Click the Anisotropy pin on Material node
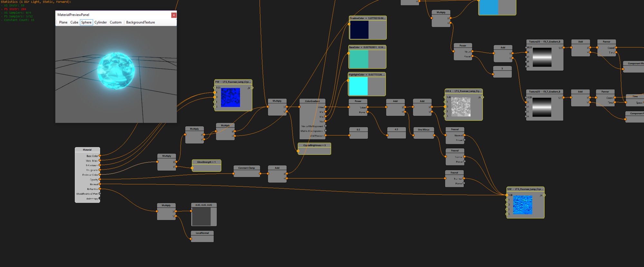Screen dimensions: 644x267 100,198
